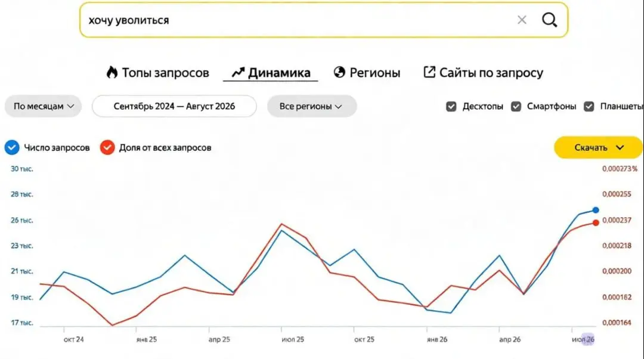Toggle the blue 'Число запросов' series
This screenshot has height=359, width=644.
12,147
